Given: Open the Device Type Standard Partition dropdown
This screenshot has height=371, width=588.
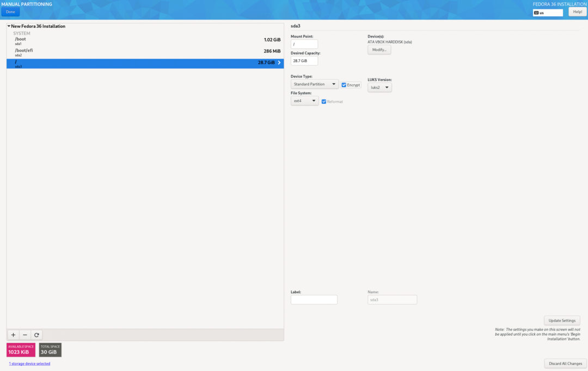Looking at the screenshot, I should coord(314,84).
